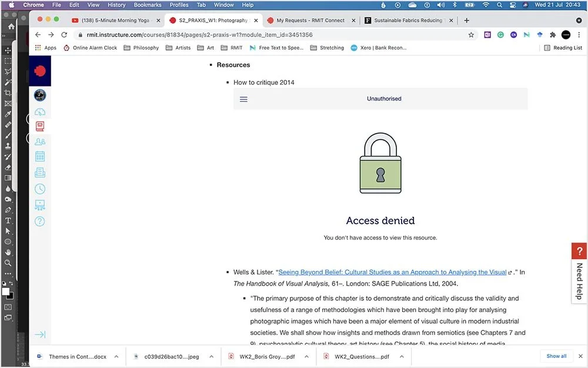This screenshot has width=588, height=368.
Task: Open the Reading List button
Action: 563,48
